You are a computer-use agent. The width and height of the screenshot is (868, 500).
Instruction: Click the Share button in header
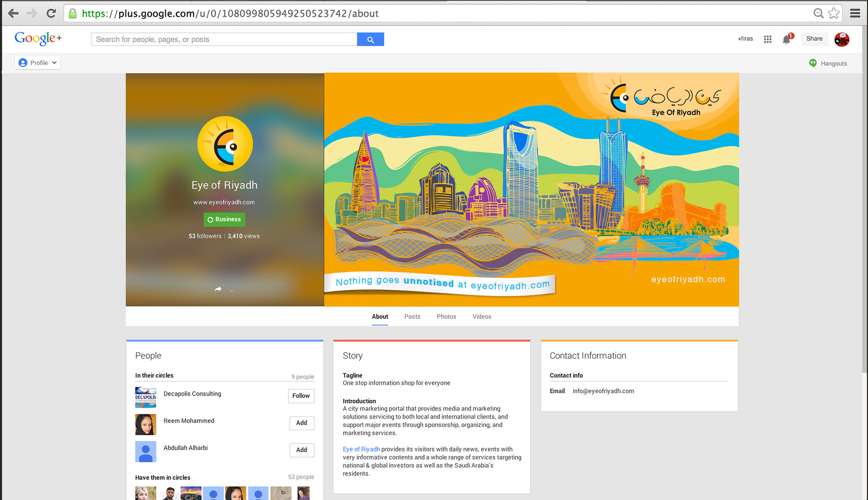click(814, 38)
